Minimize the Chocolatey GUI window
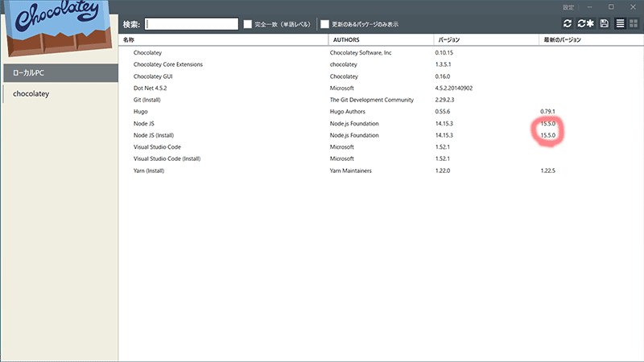This screenshot has height=362, width=644. (589, 7)
